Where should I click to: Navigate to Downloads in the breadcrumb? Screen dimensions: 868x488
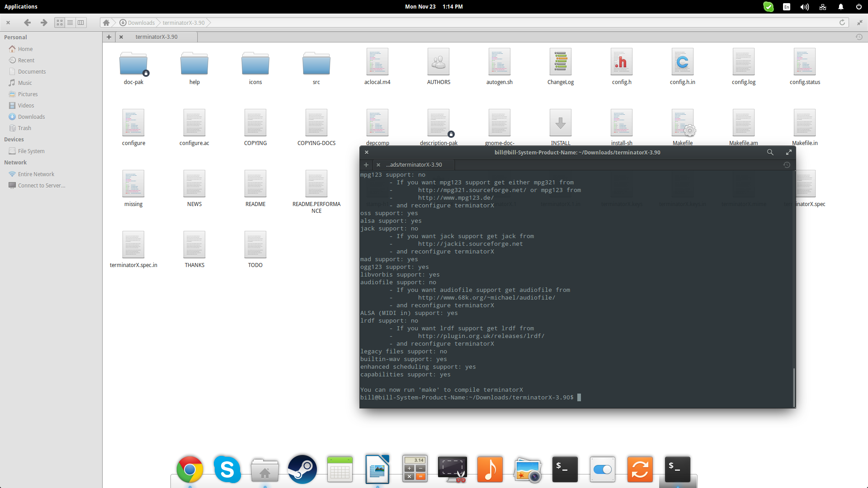pyautogui.click(x=137, y=23)
